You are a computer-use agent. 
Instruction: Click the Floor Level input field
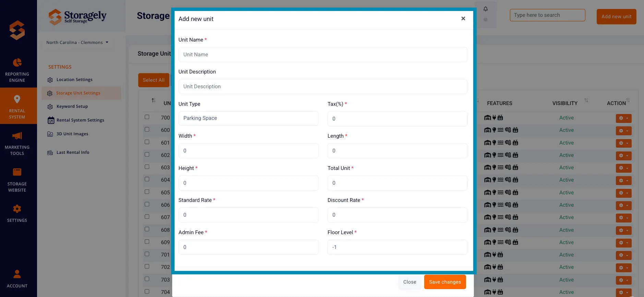click(397, 247)
